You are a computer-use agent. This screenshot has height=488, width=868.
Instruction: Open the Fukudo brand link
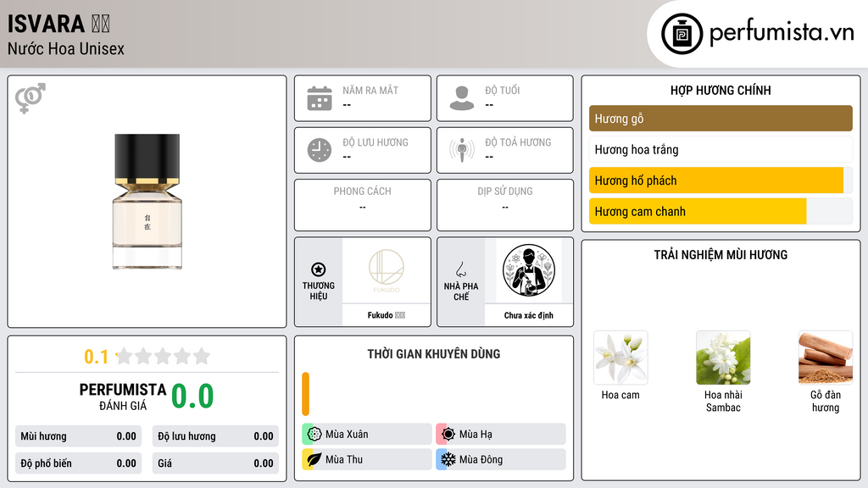[x=387, y=315]
